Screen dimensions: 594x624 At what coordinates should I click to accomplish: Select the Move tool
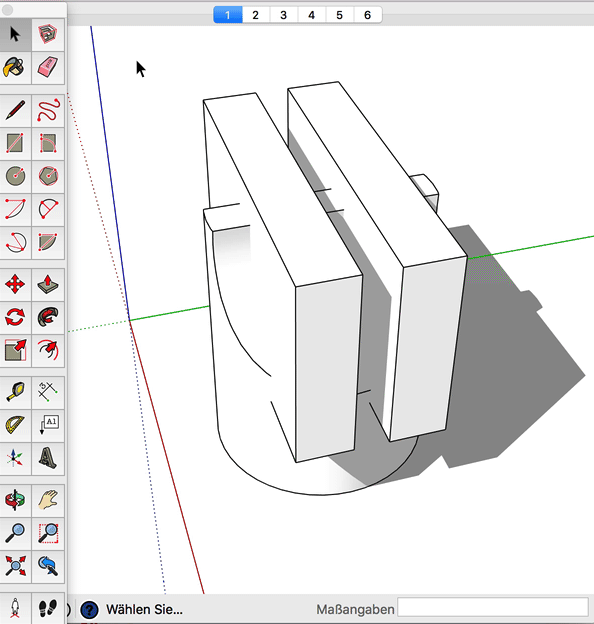pyautogui.click(x=15, y=284)
